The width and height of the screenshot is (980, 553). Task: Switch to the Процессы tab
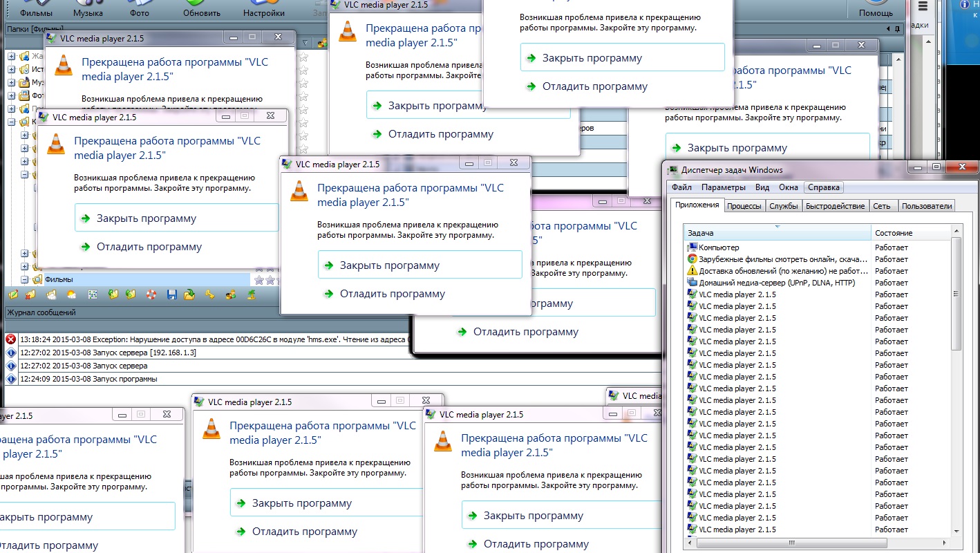[x=744, y=206]
